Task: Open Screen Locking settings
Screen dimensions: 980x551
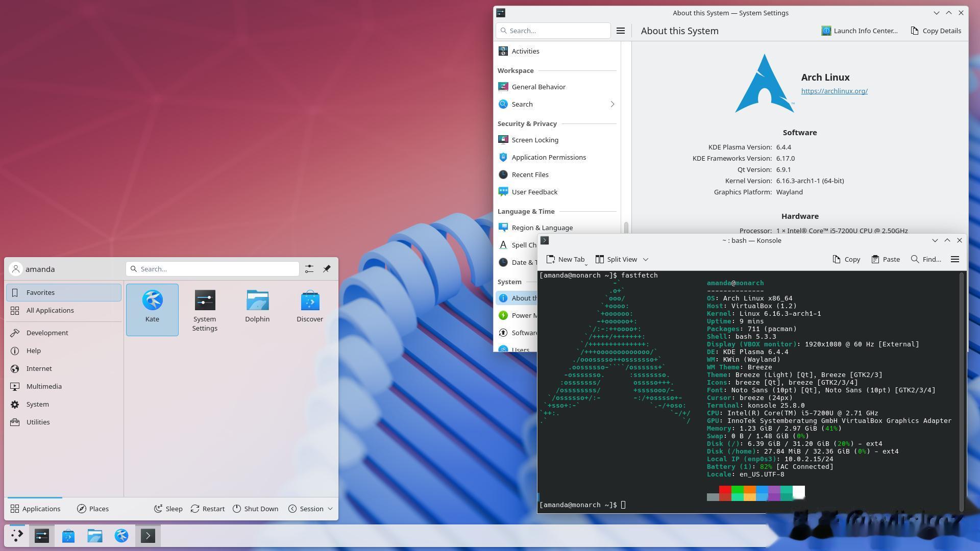Action: coord(534,140)
